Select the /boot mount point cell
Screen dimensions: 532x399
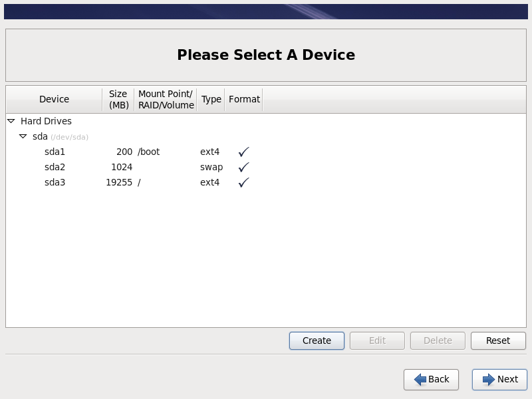[x=149, y=152]
